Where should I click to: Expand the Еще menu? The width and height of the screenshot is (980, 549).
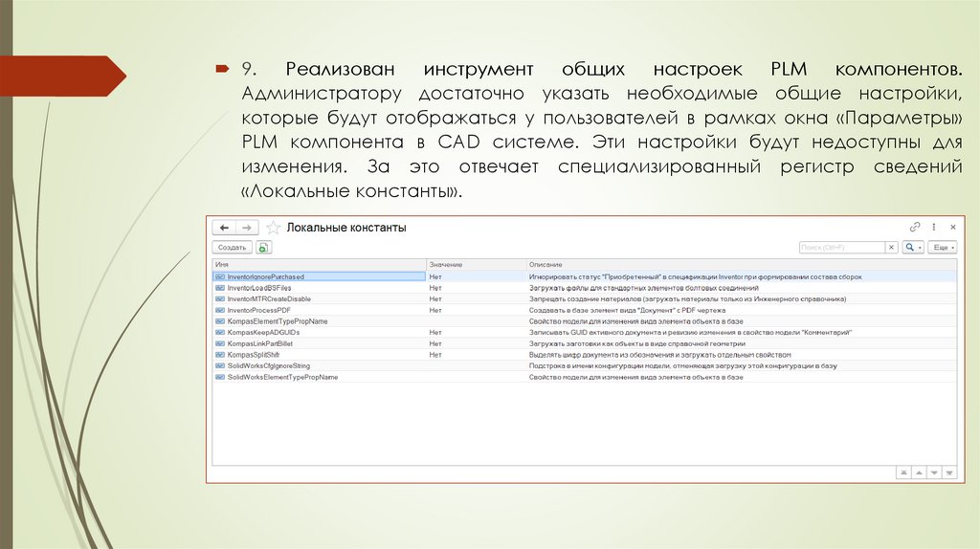943,247
